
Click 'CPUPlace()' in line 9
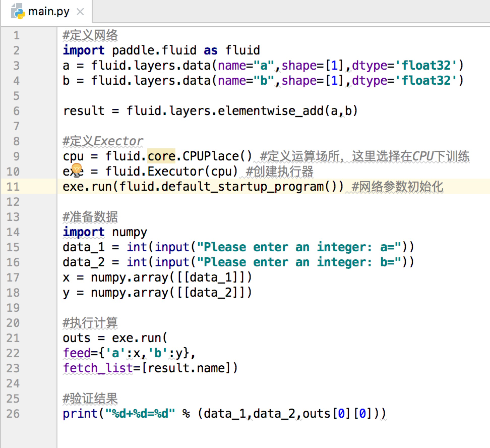pos(217,156)
